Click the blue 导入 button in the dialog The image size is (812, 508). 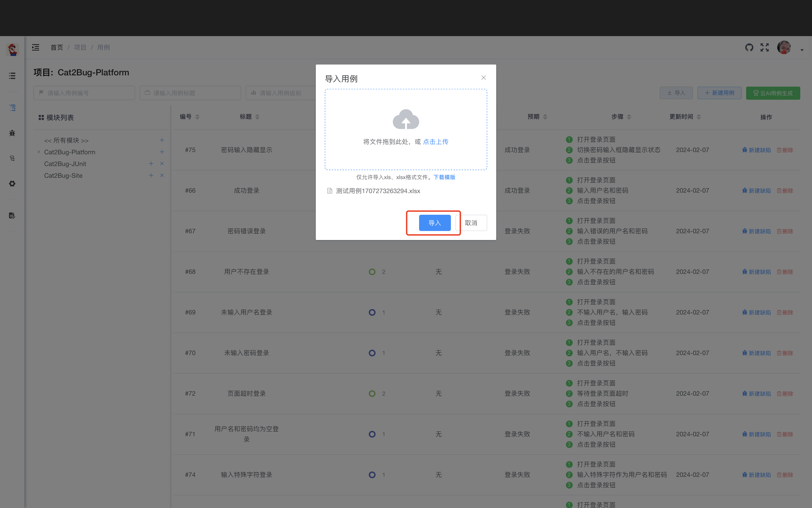coord(434,223)
